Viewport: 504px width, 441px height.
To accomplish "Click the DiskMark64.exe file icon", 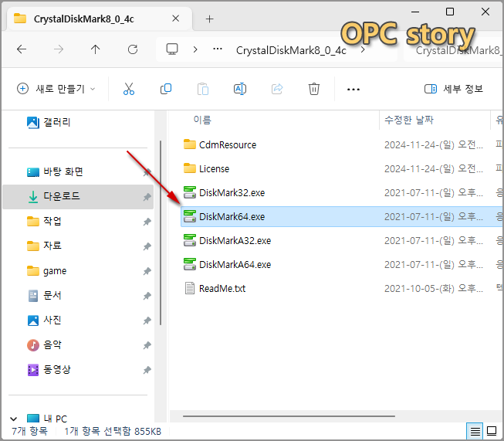I will click(x=190, y=216).
